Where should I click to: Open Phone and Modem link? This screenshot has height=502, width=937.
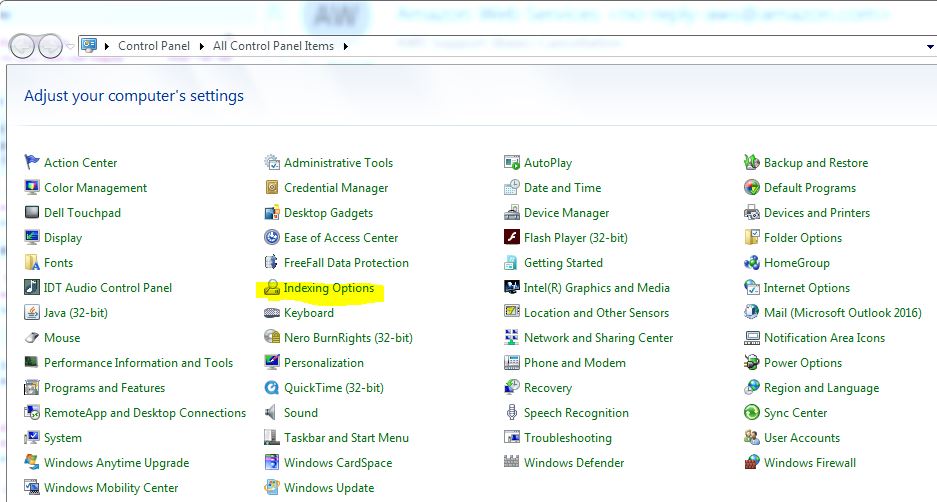pyautogui.click(x=575, y=363)
